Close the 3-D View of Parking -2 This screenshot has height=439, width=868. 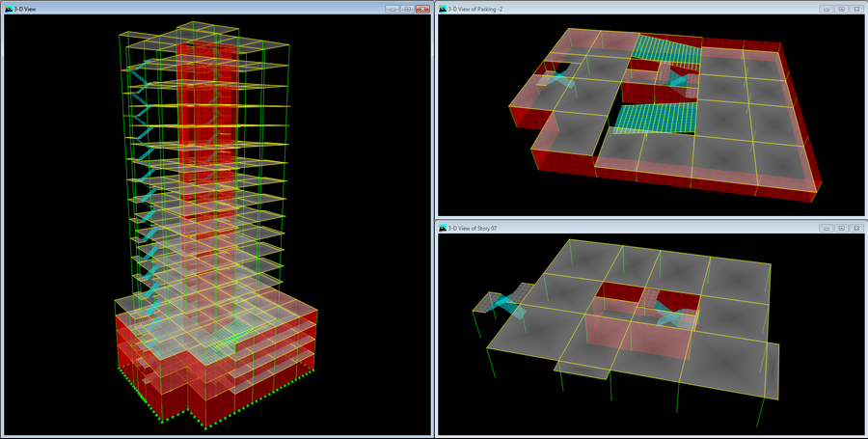point(856,9)
